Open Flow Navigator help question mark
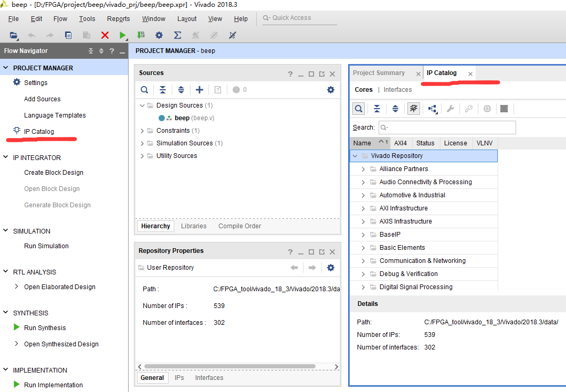 click(112, 51)
